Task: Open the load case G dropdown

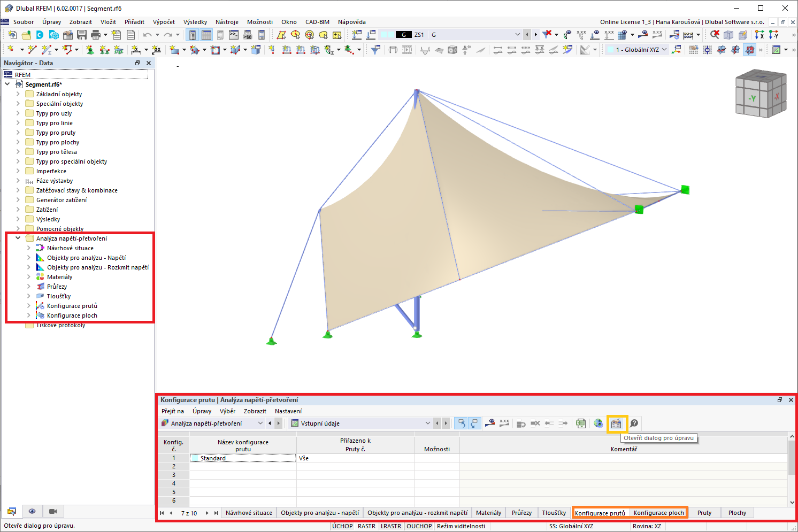Action: pyautogui.click(x=517, y=35)
